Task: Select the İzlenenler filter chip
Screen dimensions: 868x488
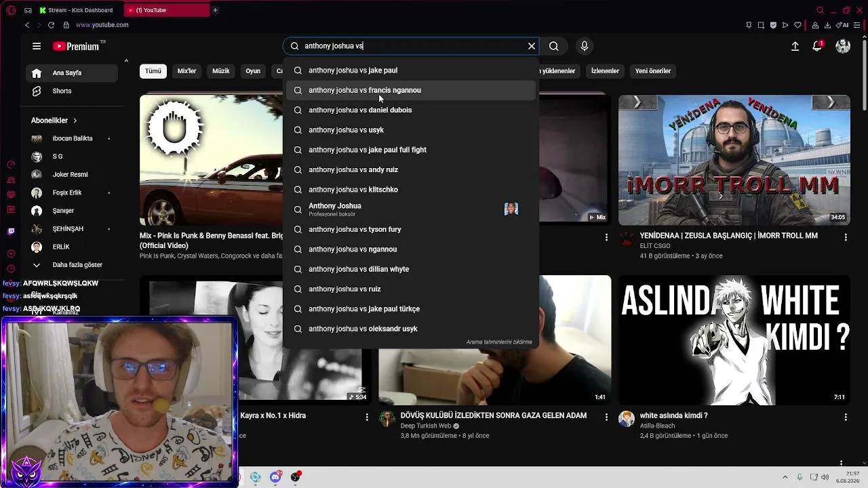Action: click(x=605, y=71)
